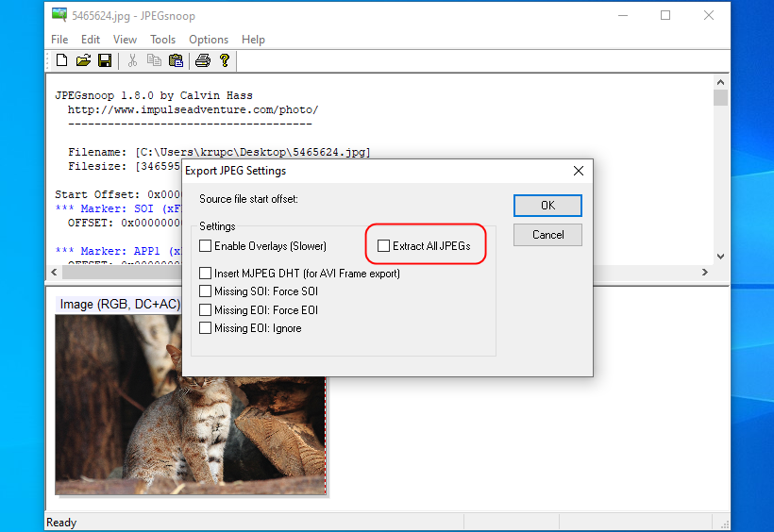Screen dimensions: 774x532
Task: Open the File menu
Action: click(59, 40)
